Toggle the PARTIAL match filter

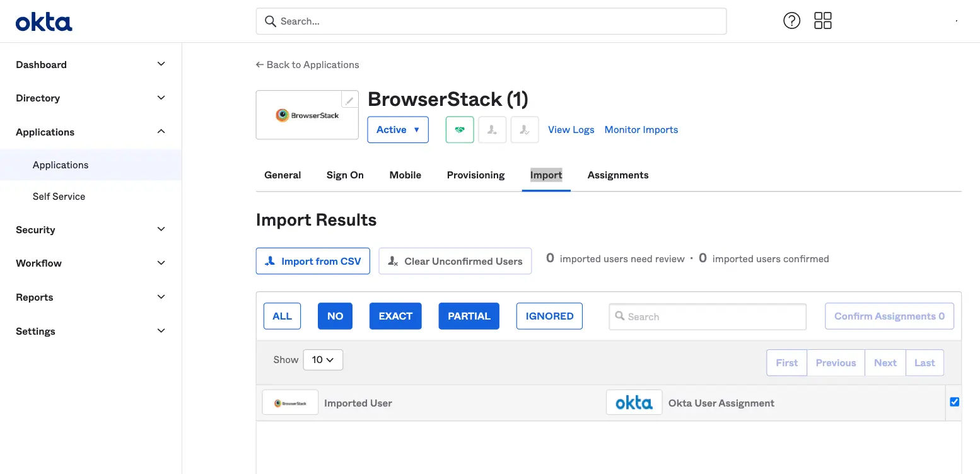click(469, 316)
